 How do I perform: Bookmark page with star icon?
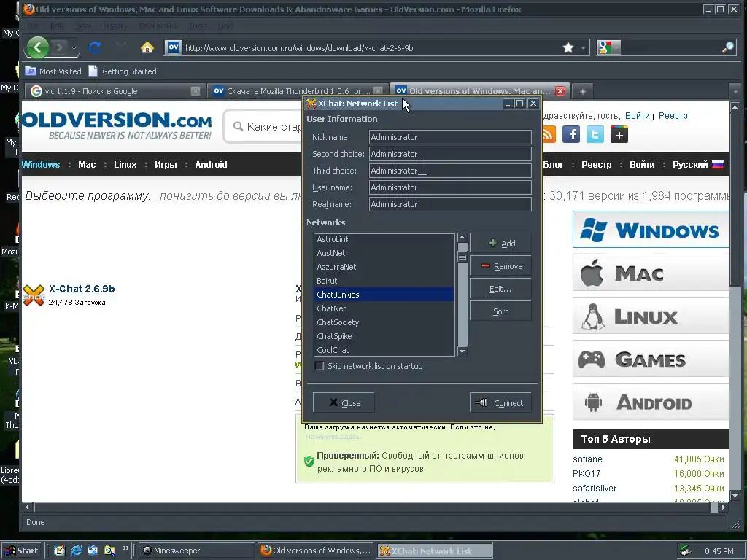(568, 47)
